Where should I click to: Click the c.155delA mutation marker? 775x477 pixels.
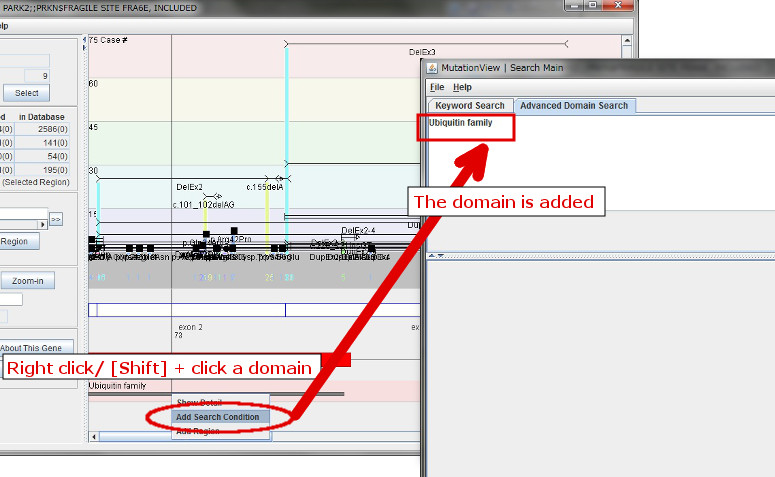coord(265,186)
